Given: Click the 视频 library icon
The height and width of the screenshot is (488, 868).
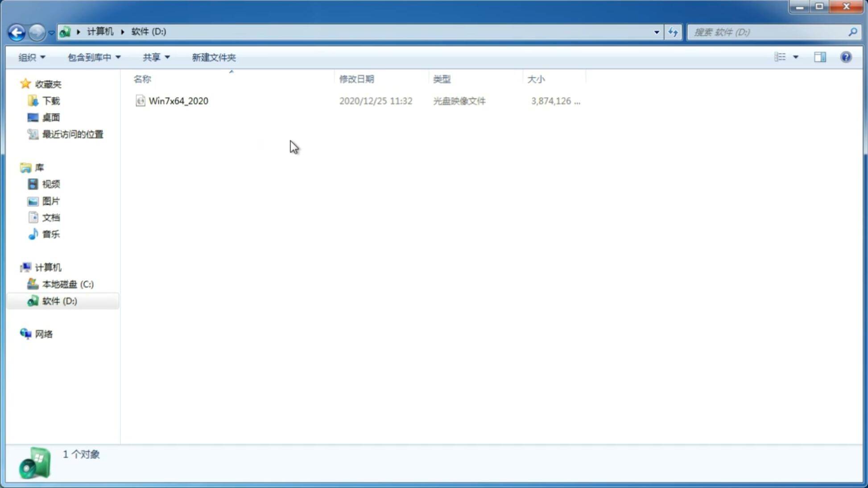Looking at the screenshot, I should [33, 184].
